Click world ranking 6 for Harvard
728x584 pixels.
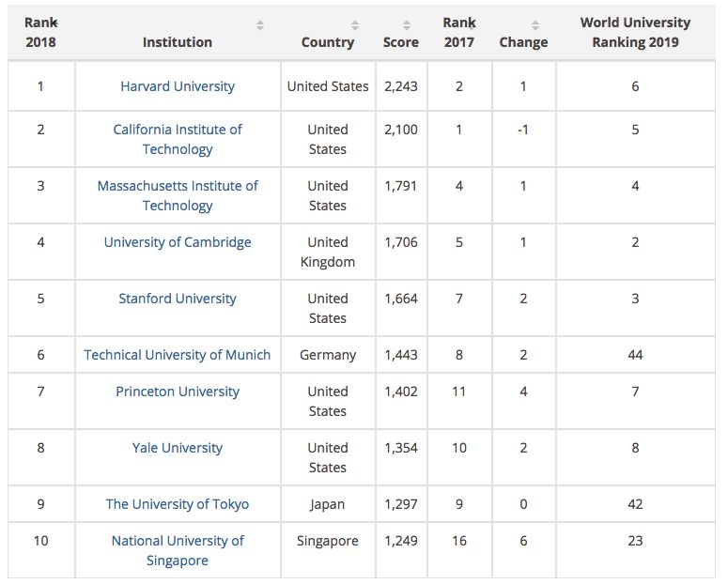[x=635, y=86]
